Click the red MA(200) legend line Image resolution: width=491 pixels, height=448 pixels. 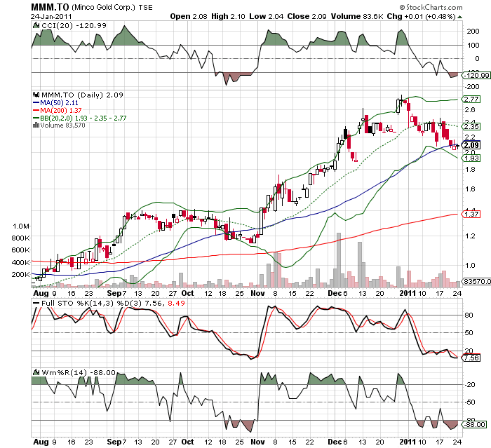[x=36, y=111]
